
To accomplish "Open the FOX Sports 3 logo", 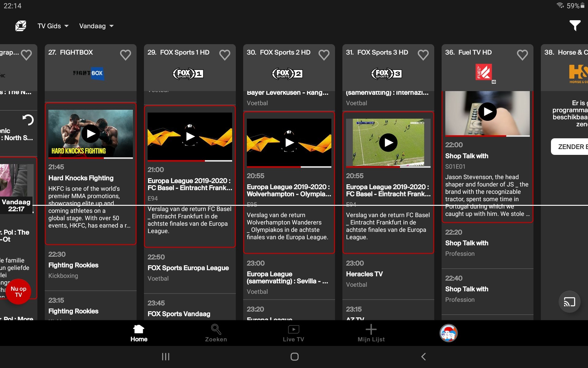I will point(386,74).
